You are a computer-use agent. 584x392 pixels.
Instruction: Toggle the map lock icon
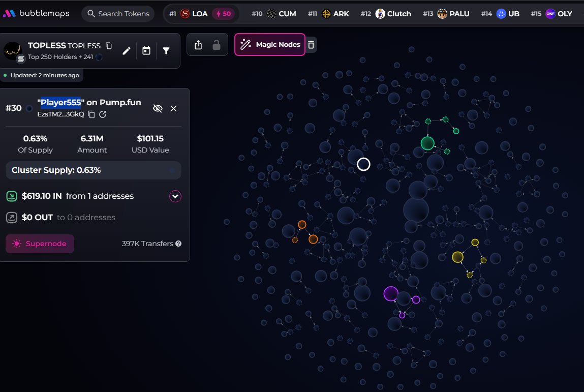pos(217,45)
